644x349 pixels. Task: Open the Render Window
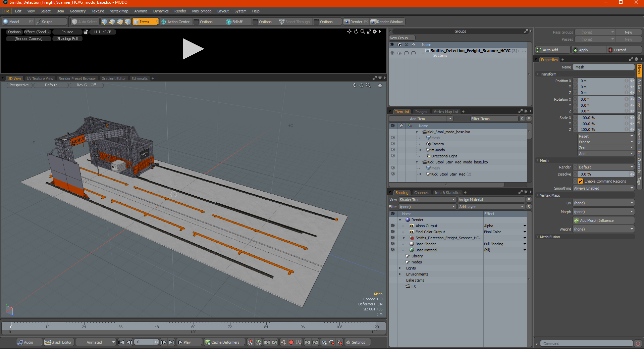coord(387,22)
